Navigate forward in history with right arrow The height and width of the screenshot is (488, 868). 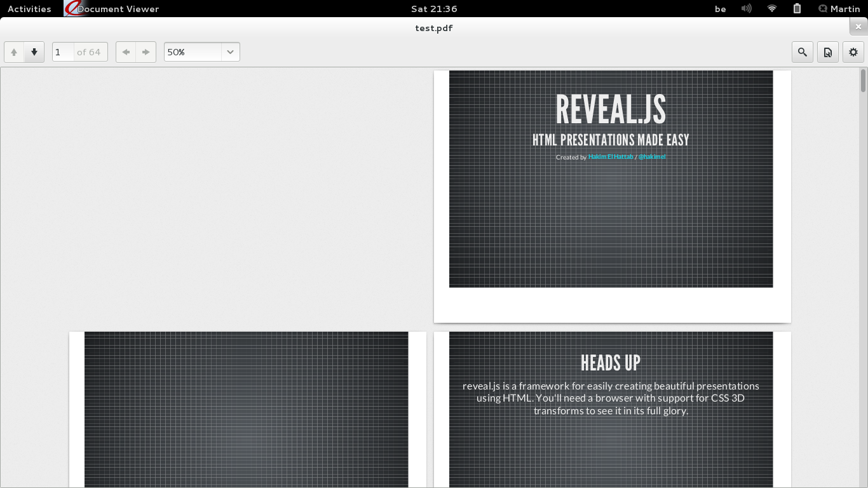pyautogui.click(x=146, y=52)
